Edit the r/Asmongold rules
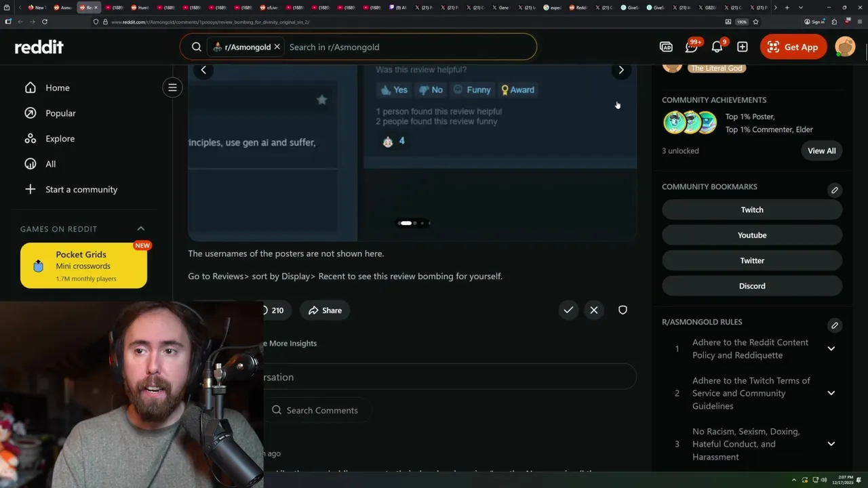Screen dimensions: 868x488 click(835, 325)
